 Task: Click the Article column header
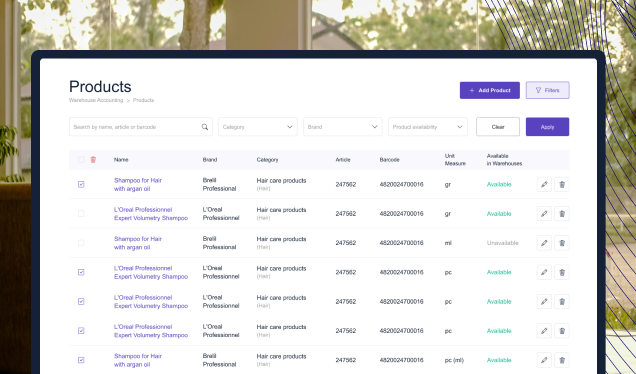343,160
